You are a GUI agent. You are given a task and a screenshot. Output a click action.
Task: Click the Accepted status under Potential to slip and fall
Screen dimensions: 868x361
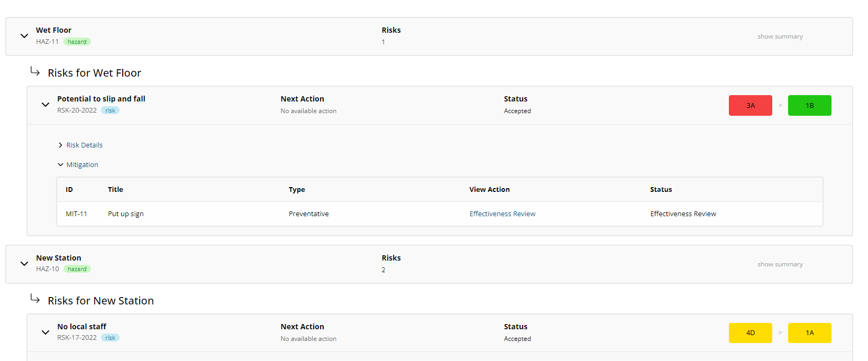pyautogui.click(x=517, y=111)
